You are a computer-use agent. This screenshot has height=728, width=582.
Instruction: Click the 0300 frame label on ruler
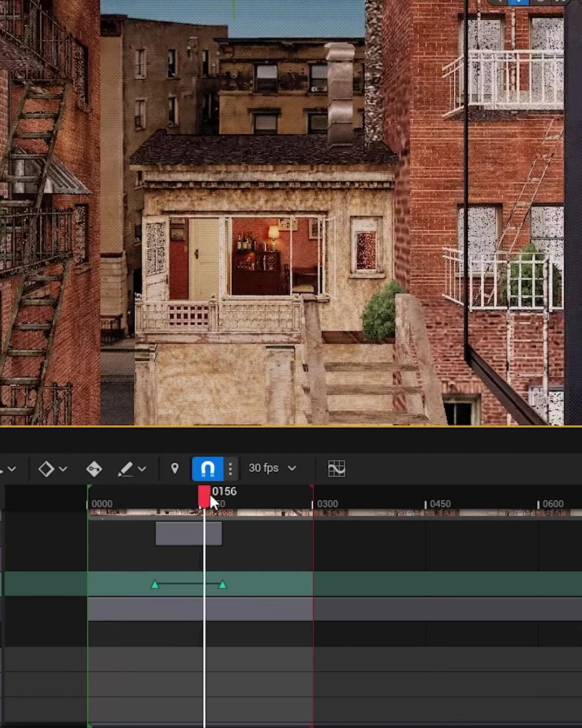(327, 504)
